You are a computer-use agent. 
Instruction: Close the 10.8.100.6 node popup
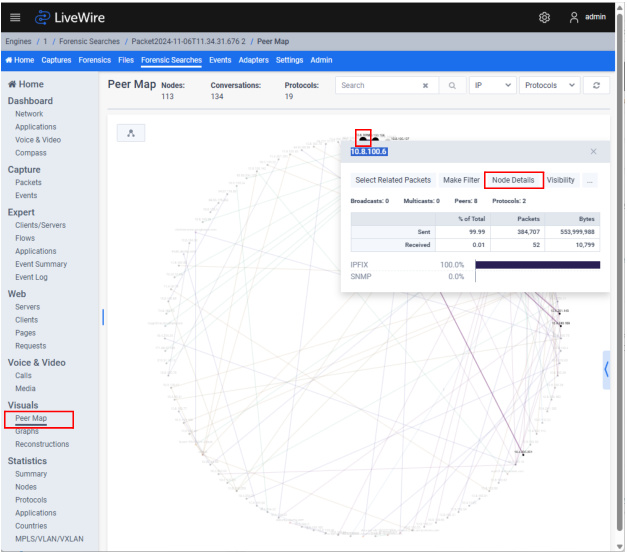593,152
